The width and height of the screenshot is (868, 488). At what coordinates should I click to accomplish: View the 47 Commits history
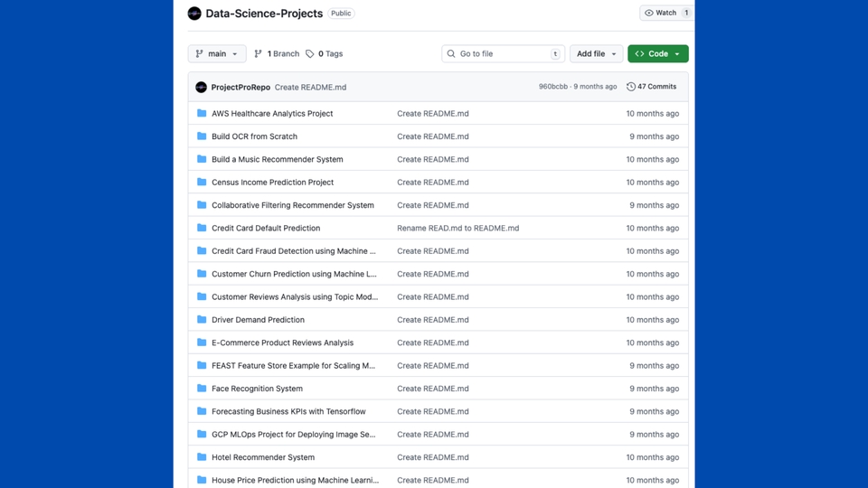point(652,87)
